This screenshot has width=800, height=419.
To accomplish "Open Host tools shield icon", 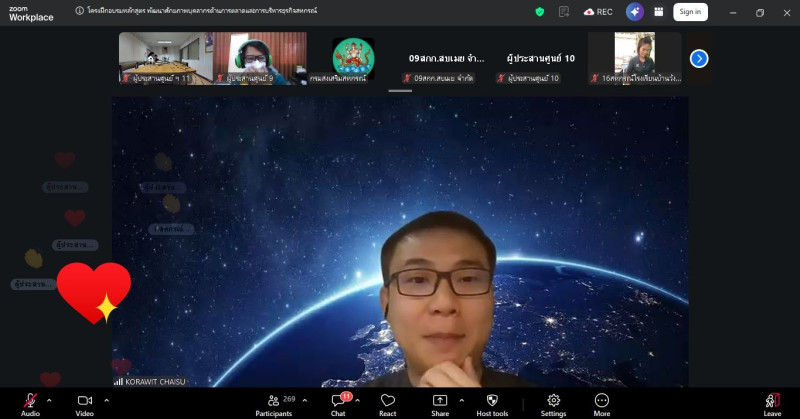I will (492, 401).
